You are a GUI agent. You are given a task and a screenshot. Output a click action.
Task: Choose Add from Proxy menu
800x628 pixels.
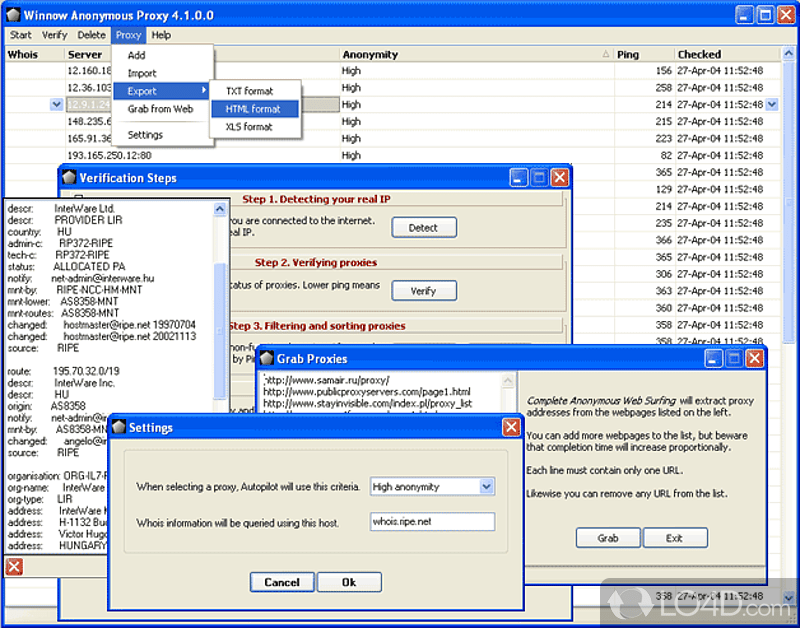click(136, 55)
